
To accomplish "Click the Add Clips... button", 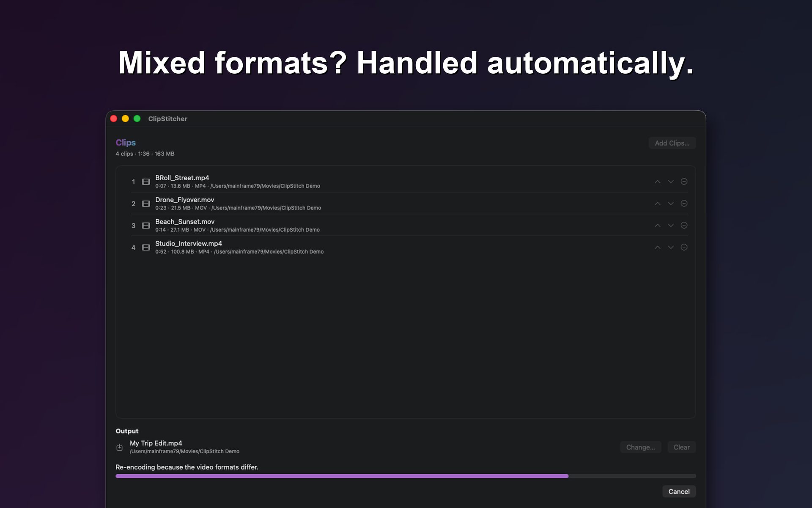I will click(x=672, y=143).
